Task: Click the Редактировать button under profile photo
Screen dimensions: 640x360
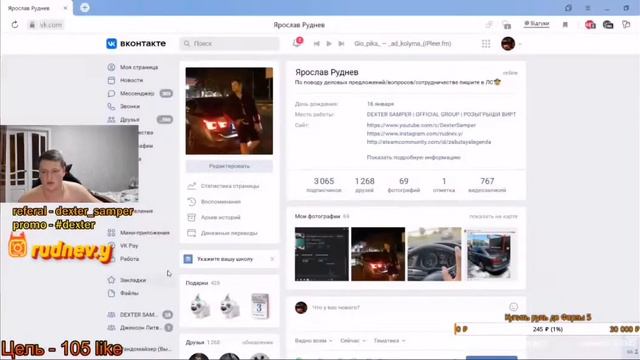Action: click(x=229, y=166)
